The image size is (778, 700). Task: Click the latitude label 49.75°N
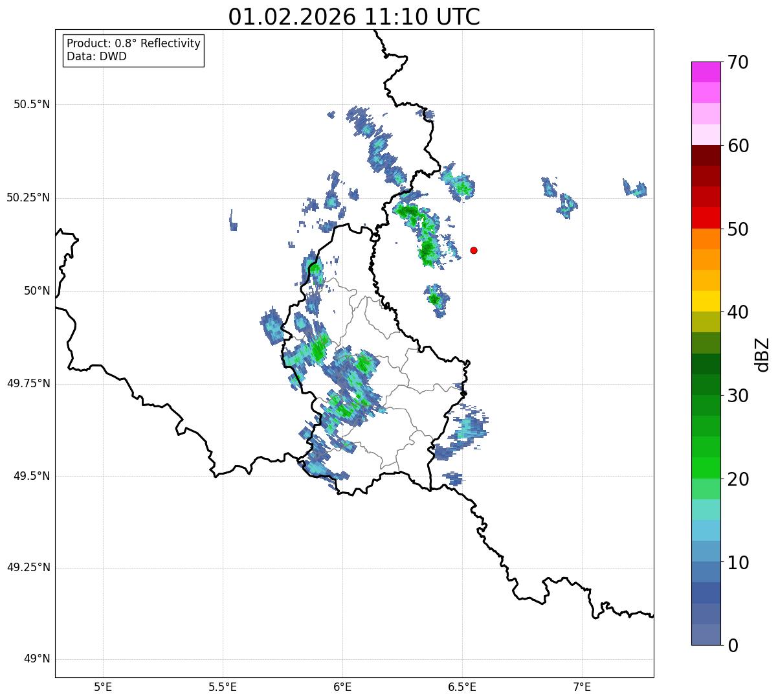(28, 383)
